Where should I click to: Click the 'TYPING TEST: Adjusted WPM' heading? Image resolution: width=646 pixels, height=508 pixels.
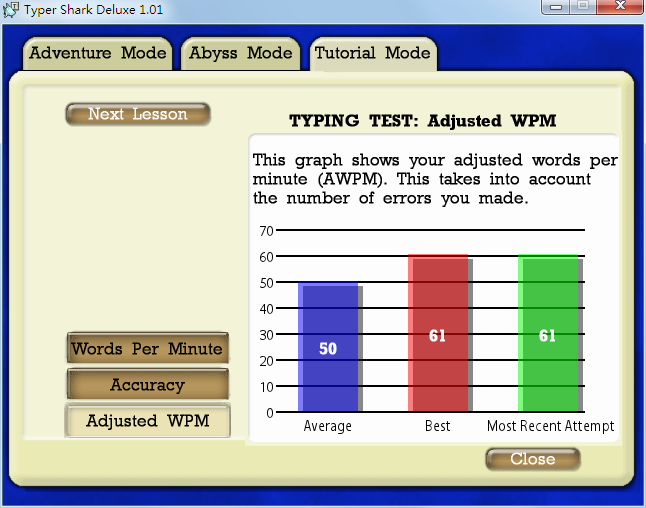point(423,121)
